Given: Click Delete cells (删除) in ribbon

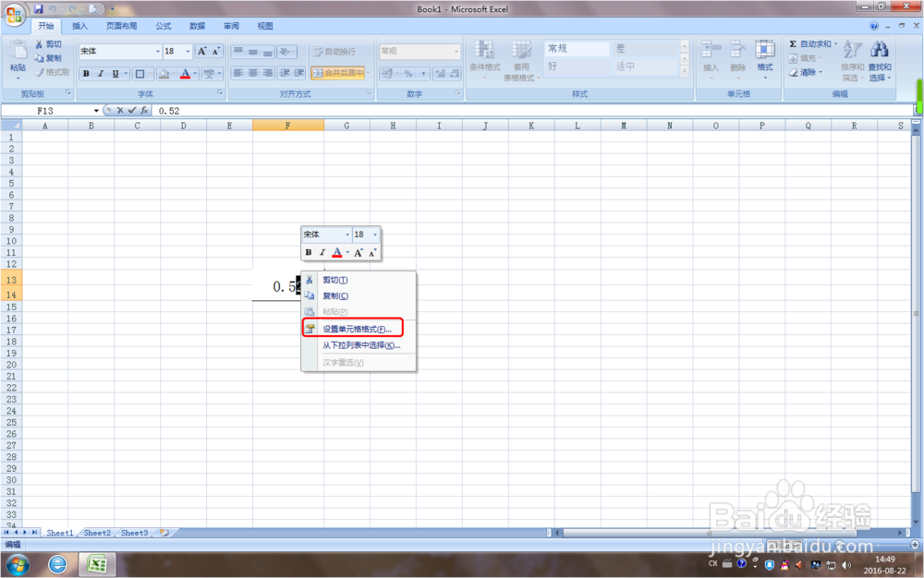Looking at the screenshot, I should coord(737,60).
